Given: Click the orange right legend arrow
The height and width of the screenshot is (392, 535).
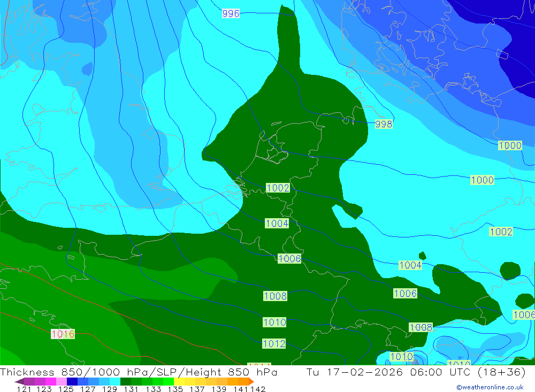Looking at the screenshot, I should pos(251,381).
